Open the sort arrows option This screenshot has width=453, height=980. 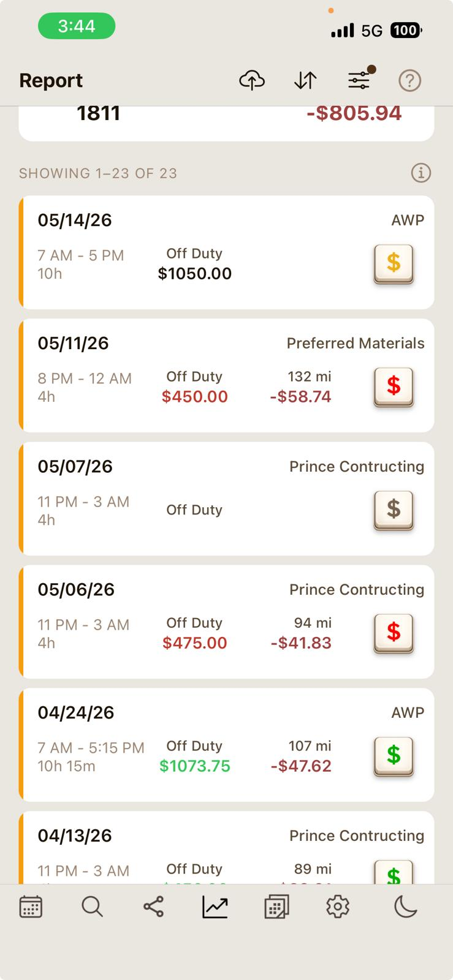click(305, 80)
